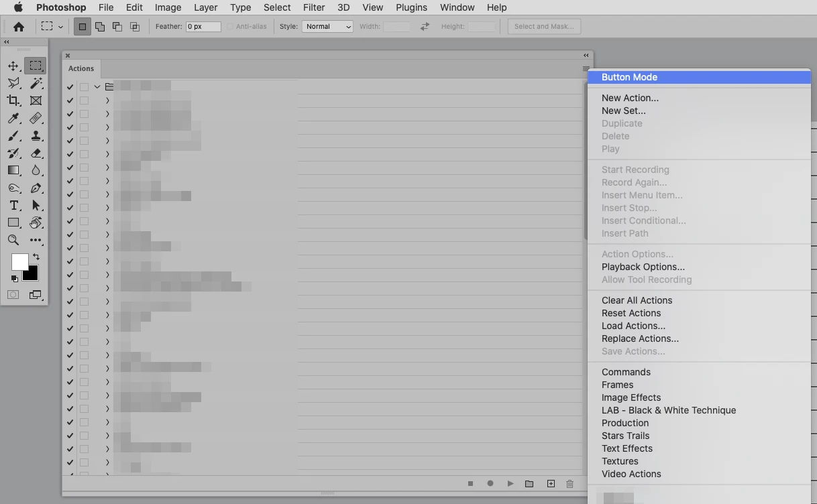
Task: Click the Begin Recording circle button
Action: pyautogui.click(x=490, y=483)
